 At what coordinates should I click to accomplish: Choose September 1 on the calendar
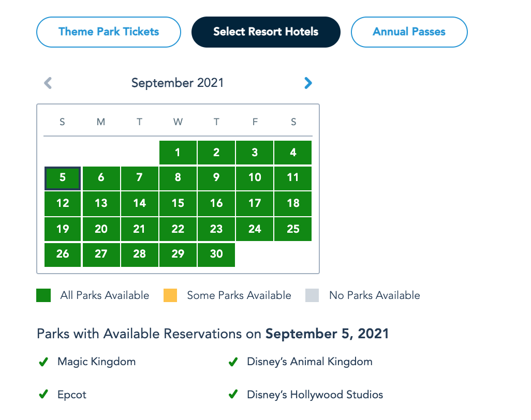pyautogui.click(x=178, y=153)
